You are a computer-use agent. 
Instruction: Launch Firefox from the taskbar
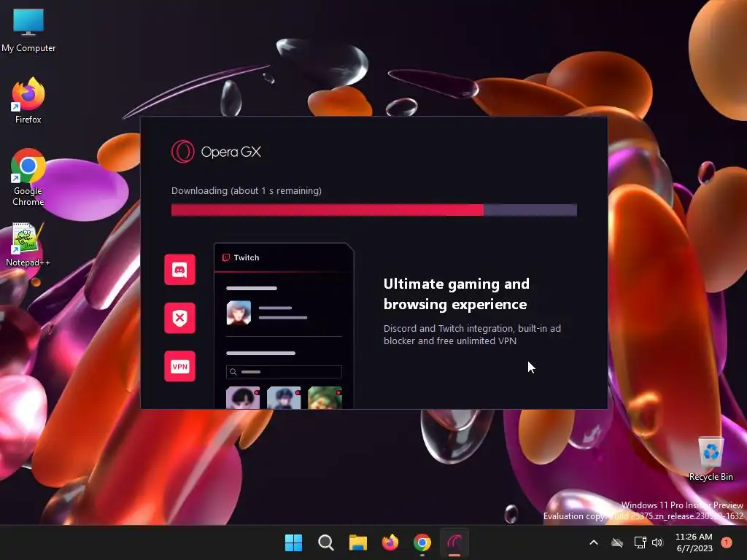pyautogui.click(x=390, y=542)
